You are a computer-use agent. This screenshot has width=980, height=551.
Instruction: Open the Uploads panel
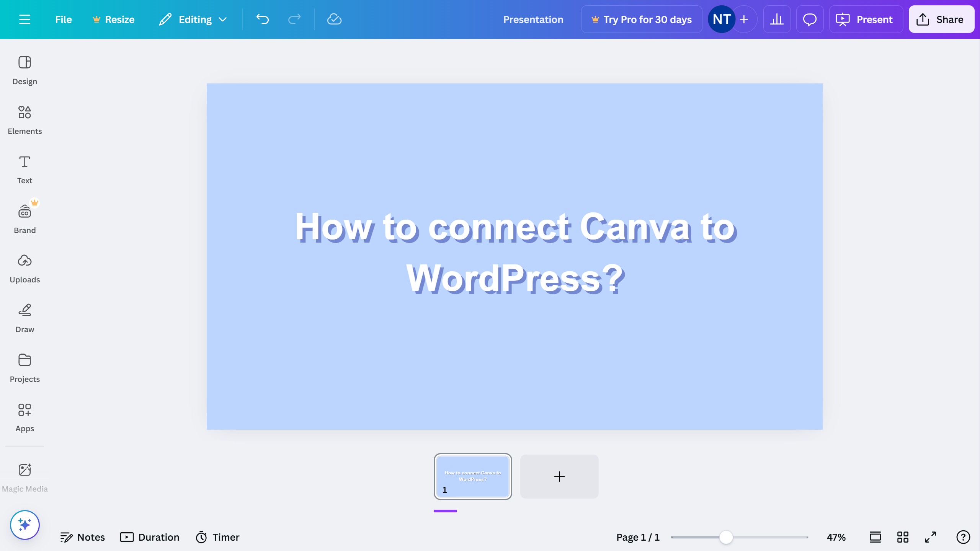click(24, 268)
